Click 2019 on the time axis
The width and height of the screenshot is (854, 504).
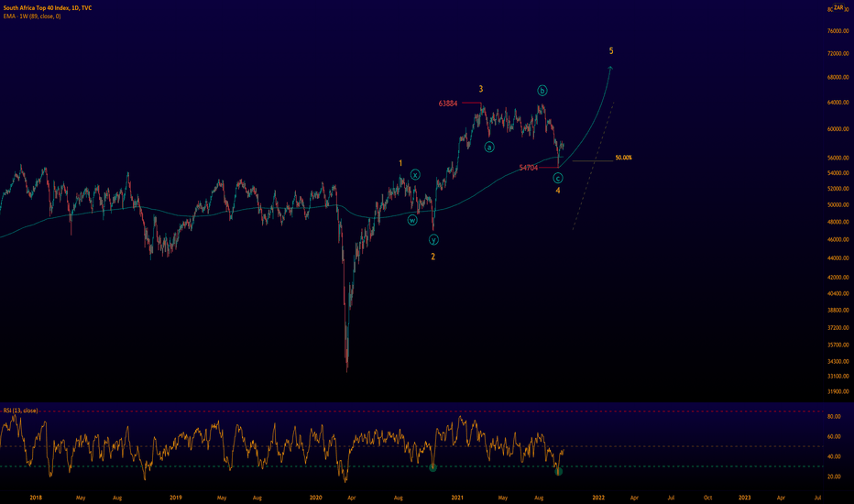point(175,498)
